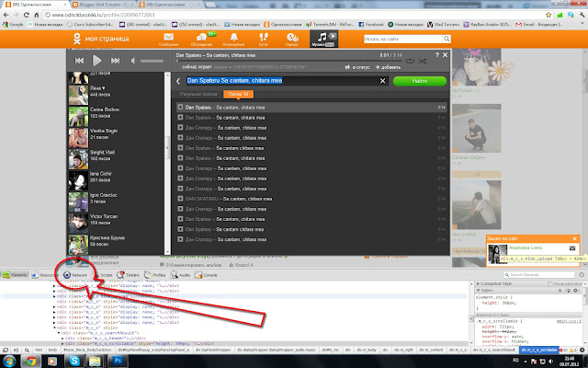
Task: Open the DevTools Resources panel
Action: click(x=43, y=275)
